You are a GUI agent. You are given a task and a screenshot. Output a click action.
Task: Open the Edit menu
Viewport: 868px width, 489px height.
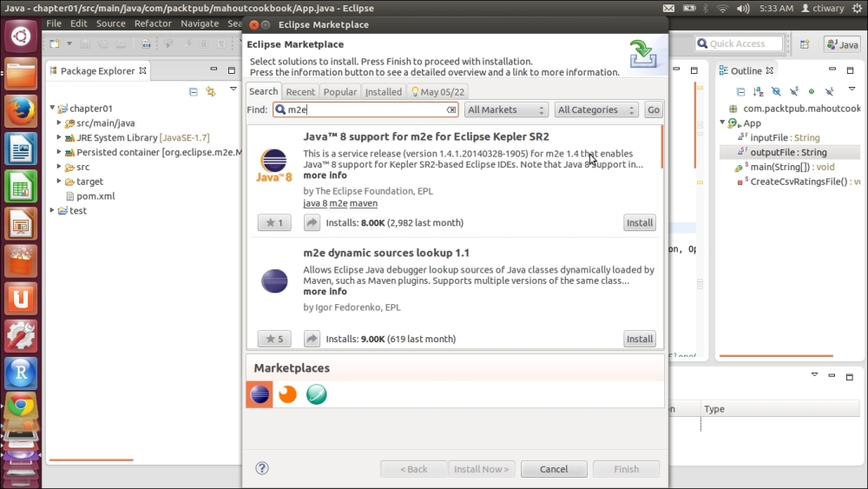[79, 23]
